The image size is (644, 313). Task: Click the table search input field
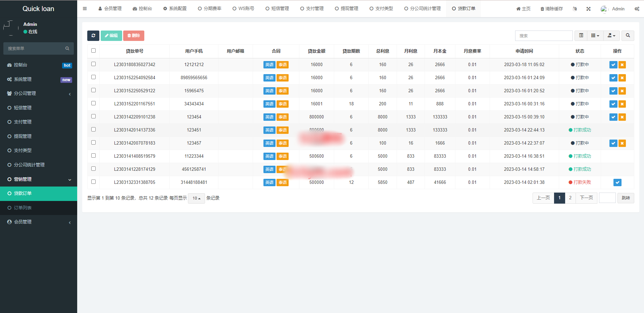[x=544, y=36]
